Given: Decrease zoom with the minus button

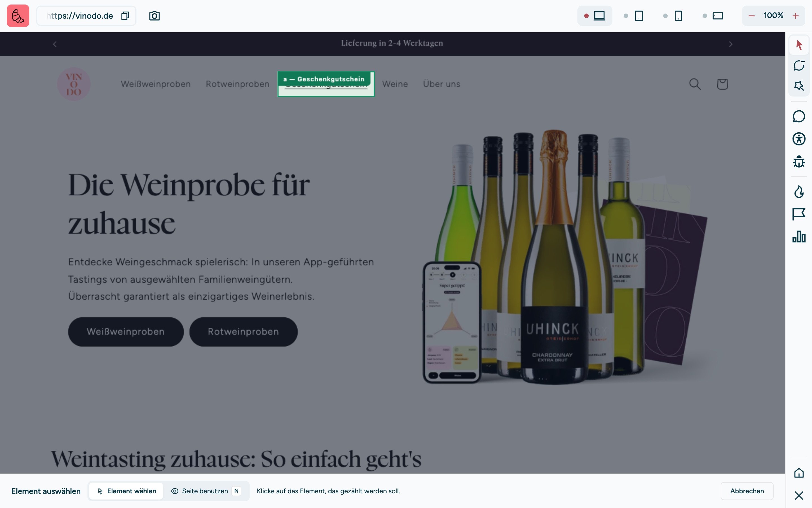Looking at the screenshot, I should (x=752, y=16).
